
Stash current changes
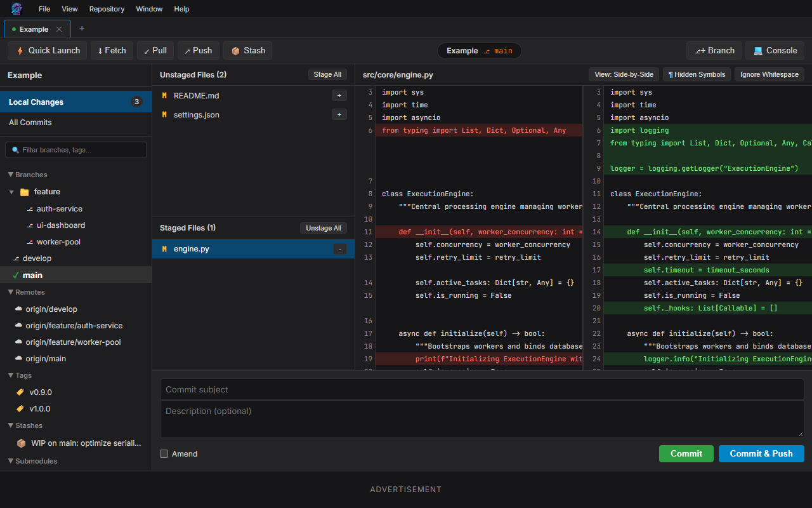(248, 51)
